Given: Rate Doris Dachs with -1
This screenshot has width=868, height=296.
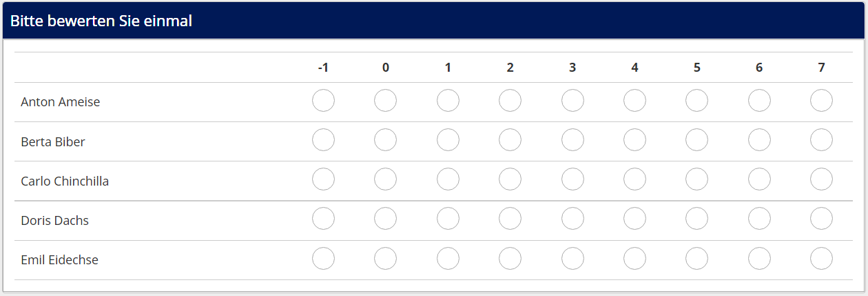Looking at the screenshot, I should 323,219.
